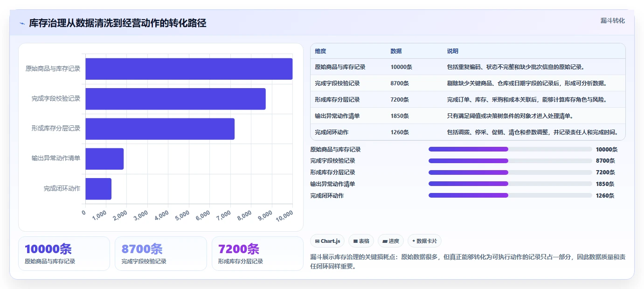Click the 说明 column header
Screen dimensions: 644x289
(x=452, y=51)
